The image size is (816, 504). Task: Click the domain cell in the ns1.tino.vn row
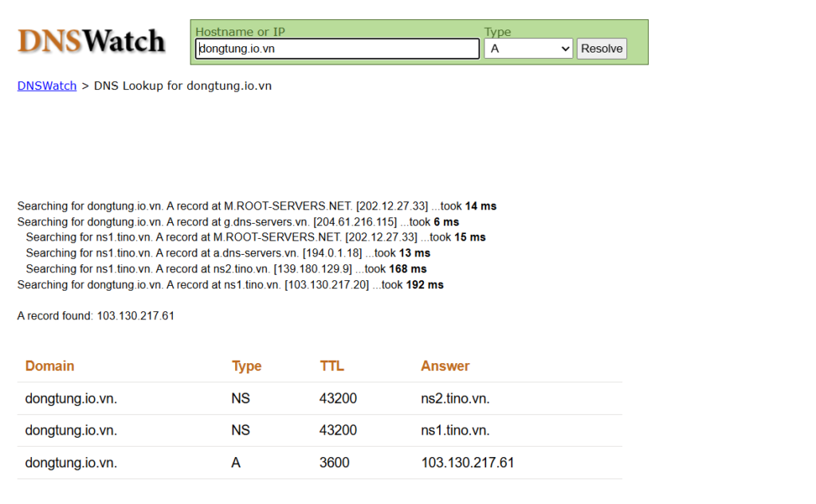coord(71,431)
